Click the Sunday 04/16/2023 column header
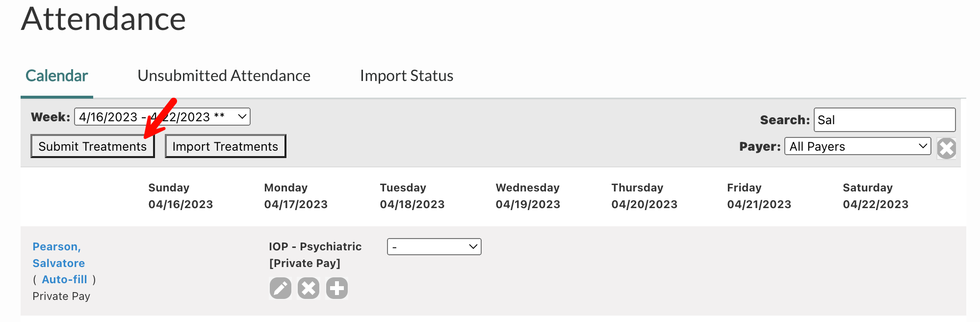The width and height of the screenshot is (980, 322). coord(180,196)
